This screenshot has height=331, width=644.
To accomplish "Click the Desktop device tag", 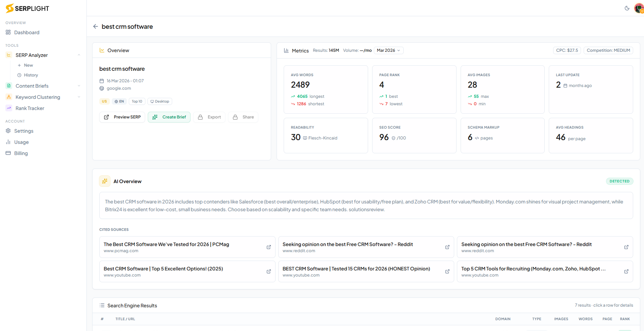I will pyautogui.click(x=160, y=101).
